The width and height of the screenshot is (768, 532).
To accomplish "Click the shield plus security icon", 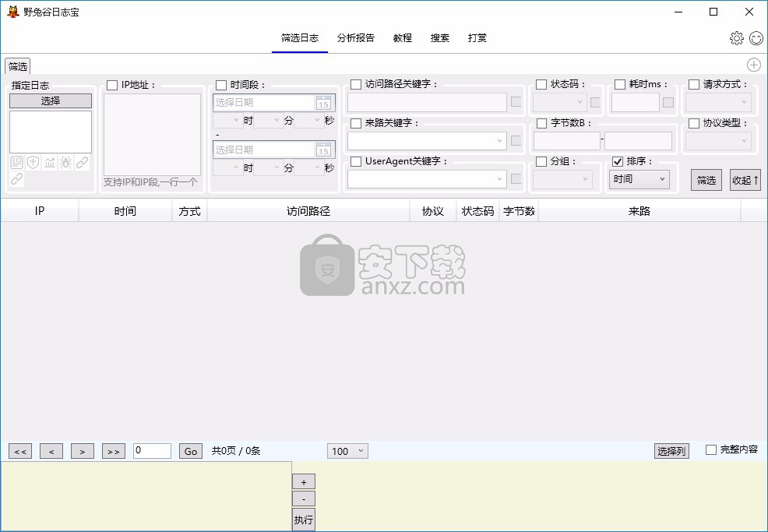I will pos(33,162).
